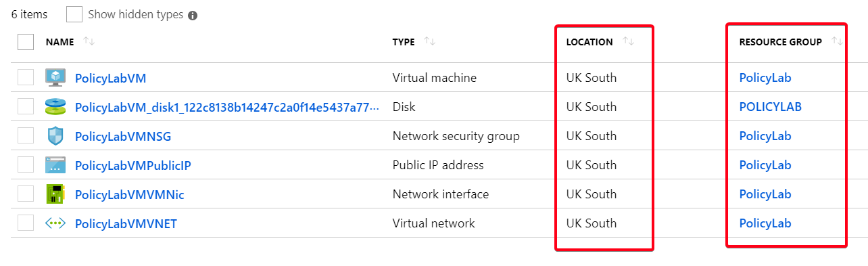Open the PolicyLabVM_disk1 disk link
Screen dimensions: 868x266
pos(227,107)
